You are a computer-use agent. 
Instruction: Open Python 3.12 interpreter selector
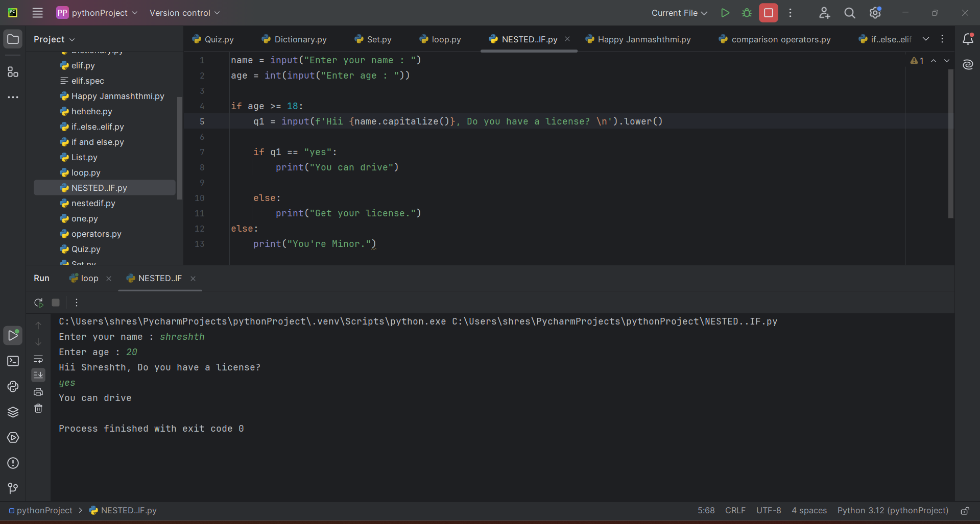click(x=893, y=511)
